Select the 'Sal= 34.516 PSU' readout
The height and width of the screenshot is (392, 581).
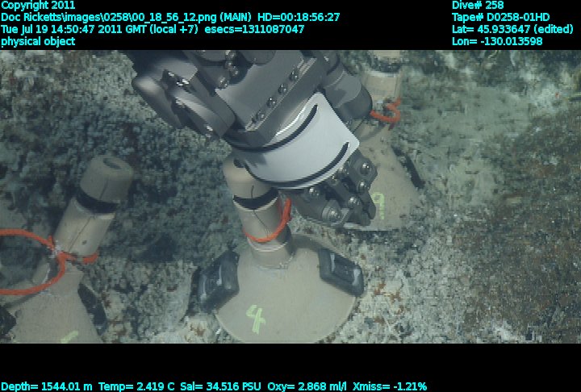pyautogui.click(x=220, y=386)
